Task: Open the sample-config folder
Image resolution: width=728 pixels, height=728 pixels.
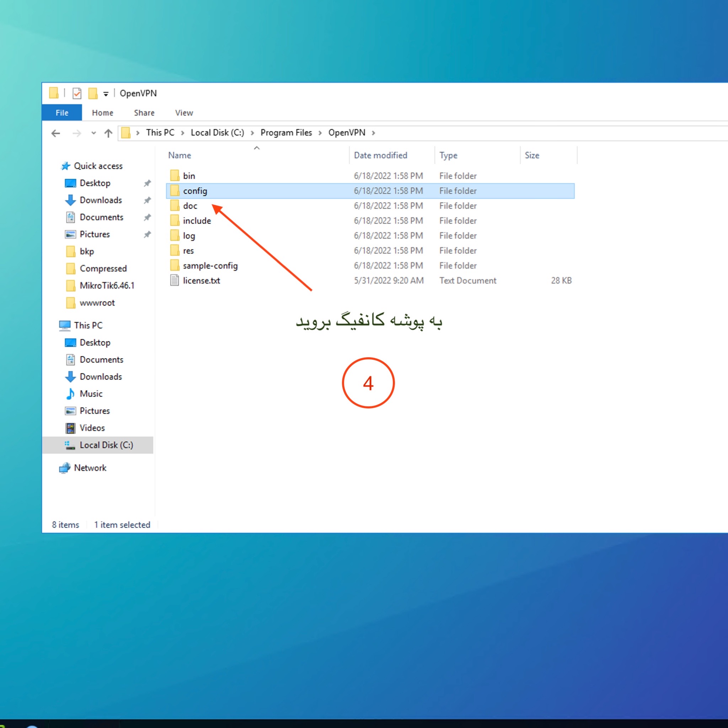Action: click(210, 265)
